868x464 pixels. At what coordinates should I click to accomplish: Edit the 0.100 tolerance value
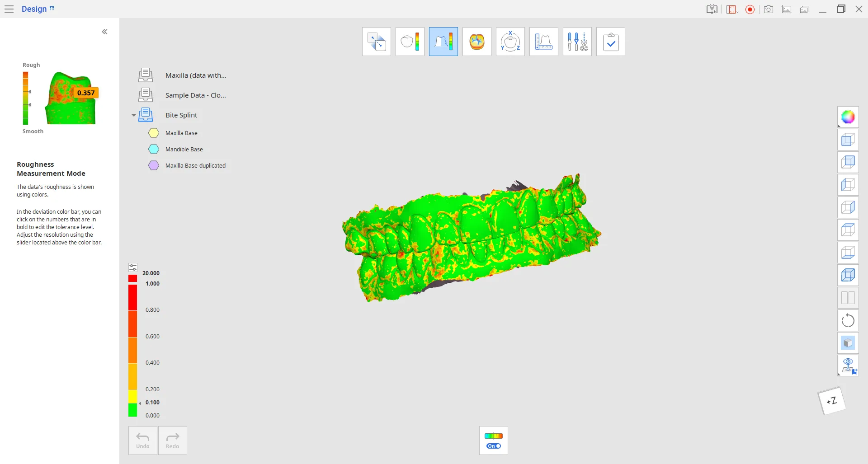point(152,403)
